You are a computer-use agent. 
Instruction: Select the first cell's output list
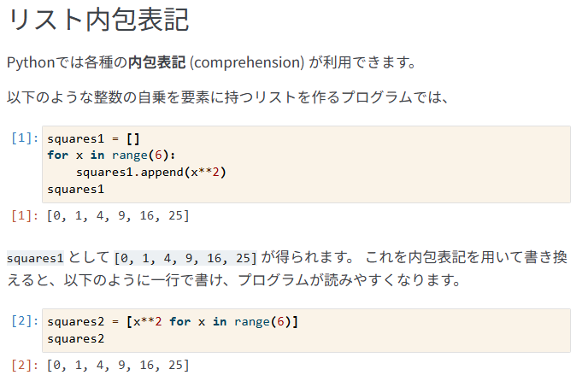[x=118, y=216]
